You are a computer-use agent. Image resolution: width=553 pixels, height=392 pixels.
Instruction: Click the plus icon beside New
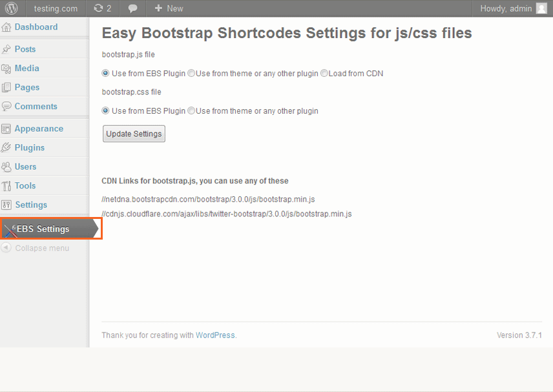pos(158,8)
